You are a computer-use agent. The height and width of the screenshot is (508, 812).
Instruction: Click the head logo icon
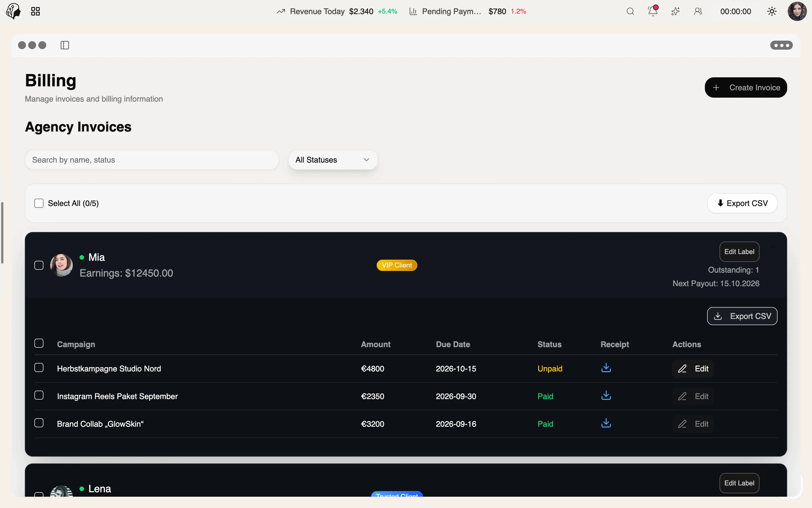14,11
